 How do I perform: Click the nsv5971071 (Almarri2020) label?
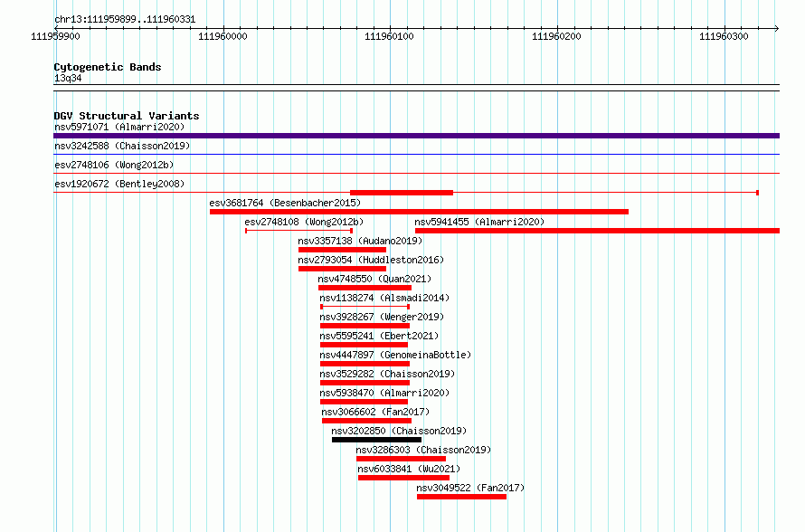[119, 127]
